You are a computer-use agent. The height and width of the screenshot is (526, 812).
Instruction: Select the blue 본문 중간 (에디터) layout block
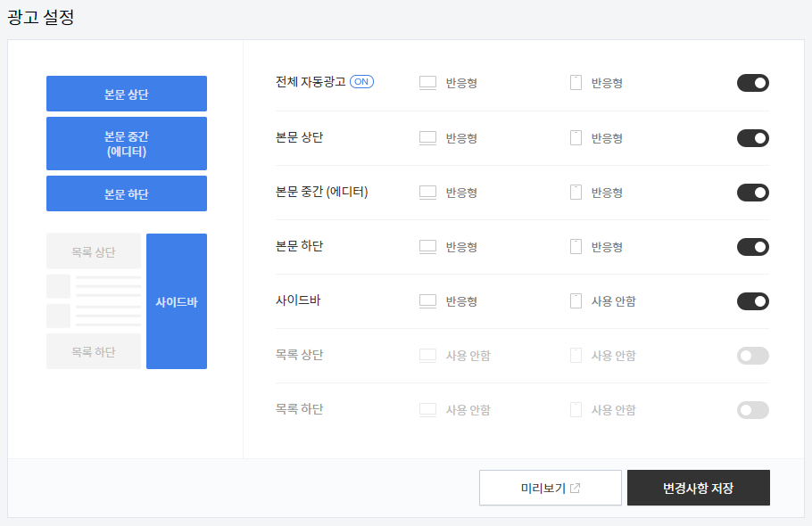coord(127,144)
